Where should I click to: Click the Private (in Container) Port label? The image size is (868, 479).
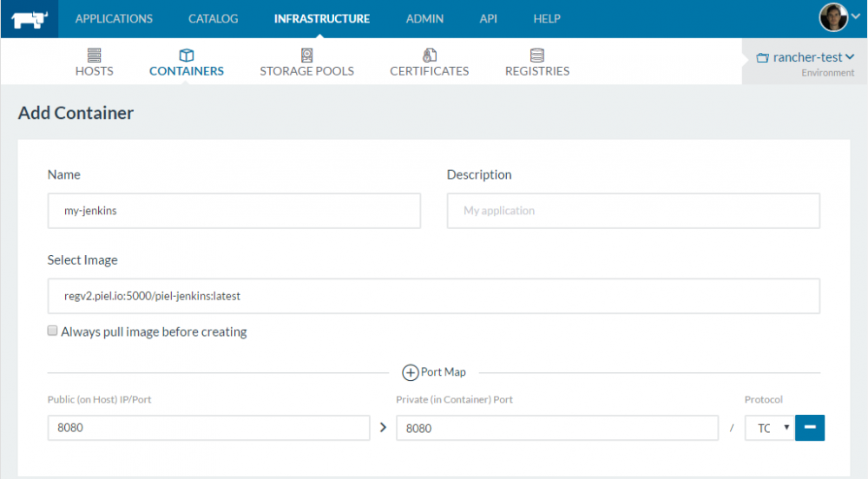point(455,399)
